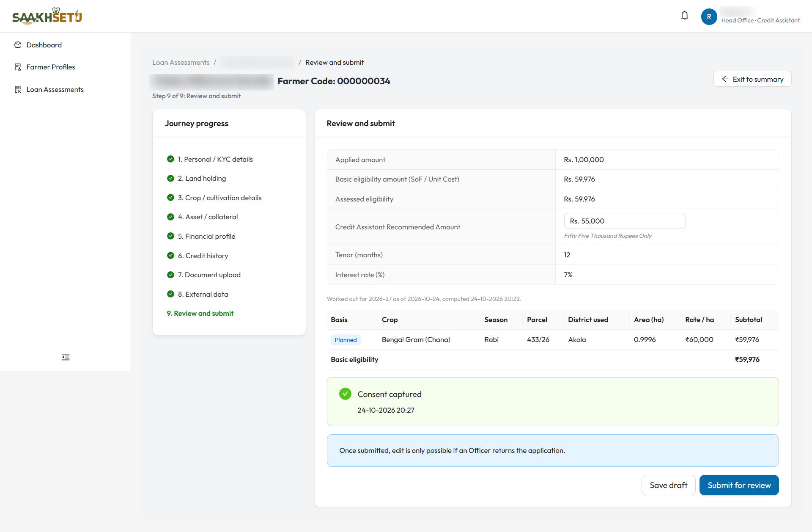
Task: Click the Rabi season cell
Action: click(x=491, y=339)
